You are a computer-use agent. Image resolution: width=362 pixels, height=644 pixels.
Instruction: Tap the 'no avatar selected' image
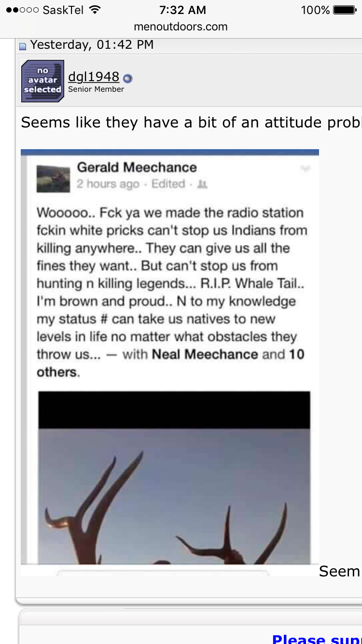click(x=42, y=81)
